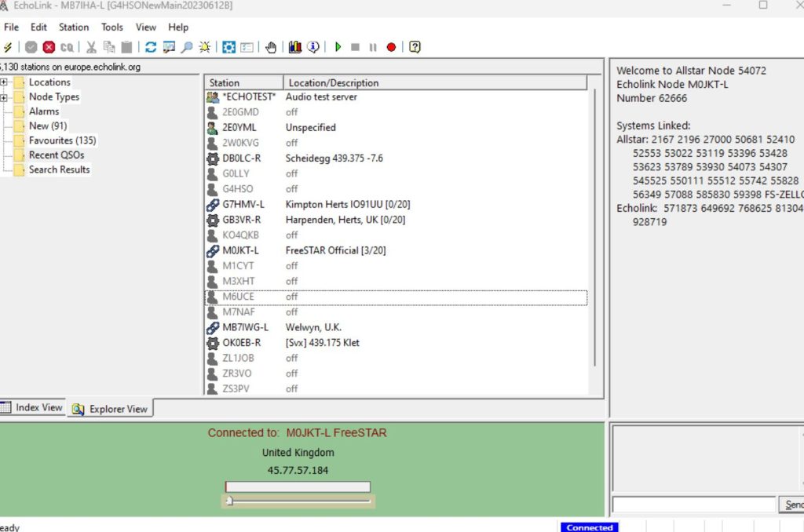Open the Help menu
The image size is (804, 532).
coord(178,27)
